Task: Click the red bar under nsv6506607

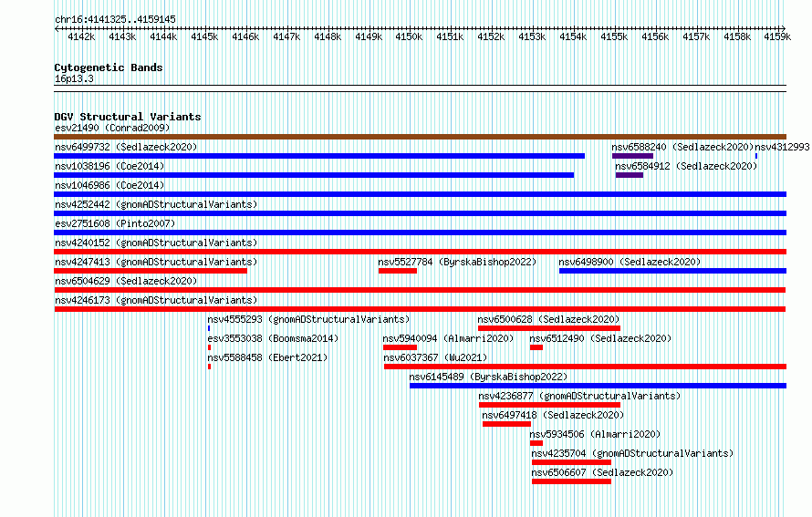Action: (x=571, y=481)
